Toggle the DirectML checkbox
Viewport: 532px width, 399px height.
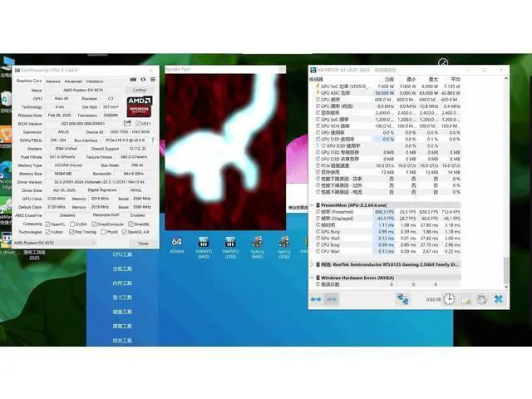131,224
